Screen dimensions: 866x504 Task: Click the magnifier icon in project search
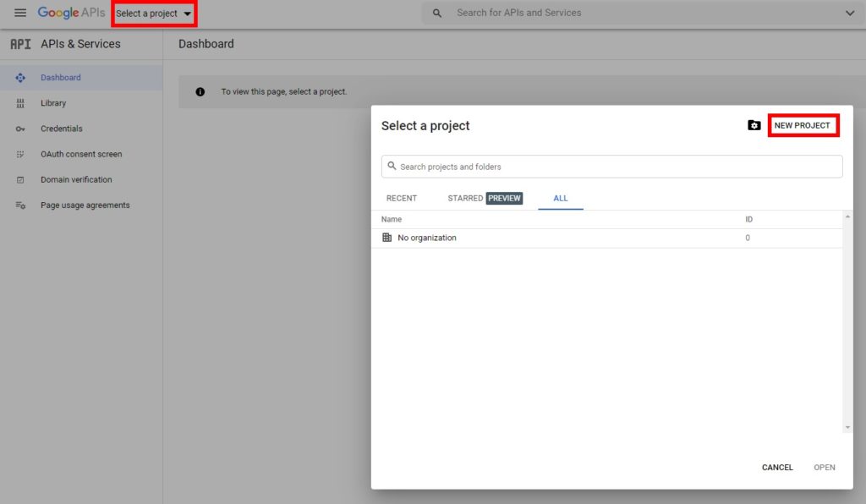392,166
